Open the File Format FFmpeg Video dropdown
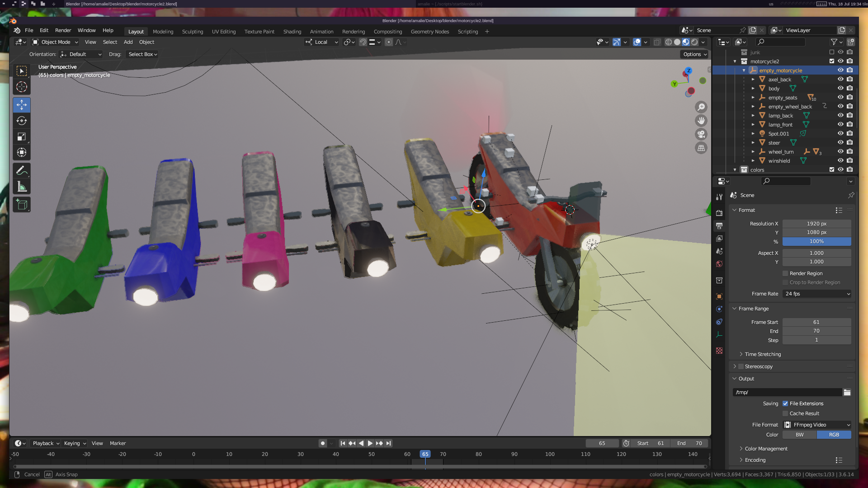The width and height of the screenshot is (868, 488). click(x=817, y=425)
